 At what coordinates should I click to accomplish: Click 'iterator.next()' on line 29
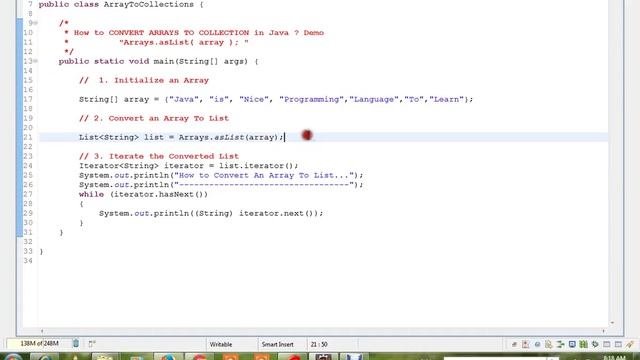click(x=276, y=213)
